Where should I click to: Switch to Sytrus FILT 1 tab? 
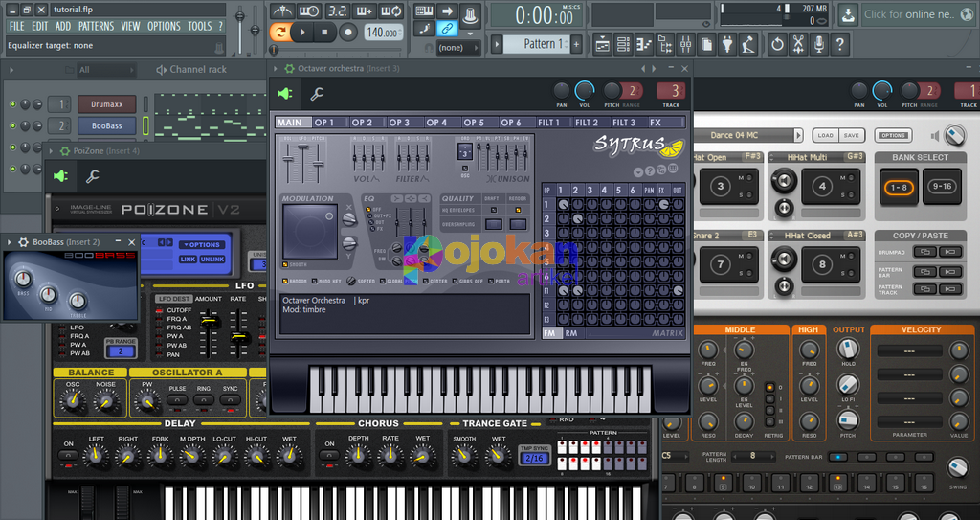553,123
